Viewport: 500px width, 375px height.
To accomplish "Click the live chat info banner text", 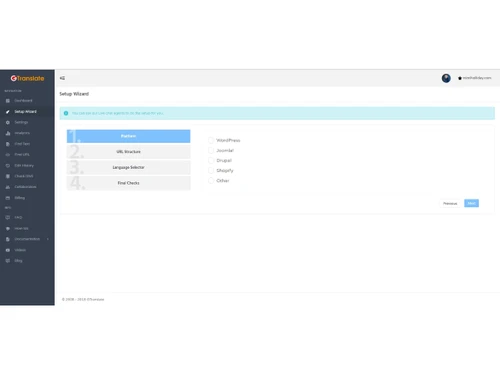I will [x=118, y=113].
